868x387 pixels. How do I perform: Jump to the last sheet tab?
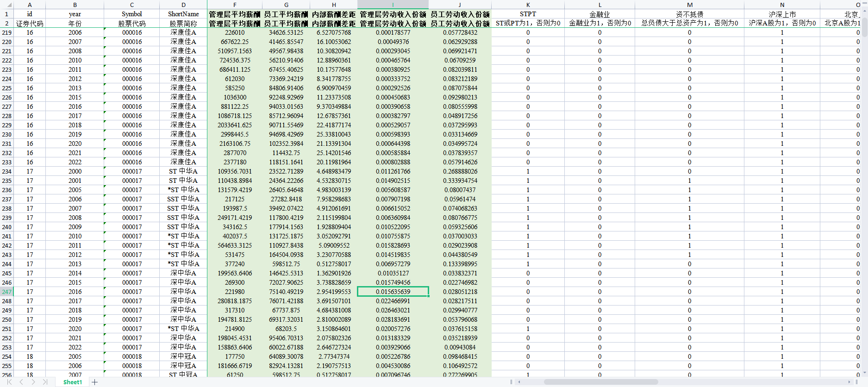coord(45,382)
